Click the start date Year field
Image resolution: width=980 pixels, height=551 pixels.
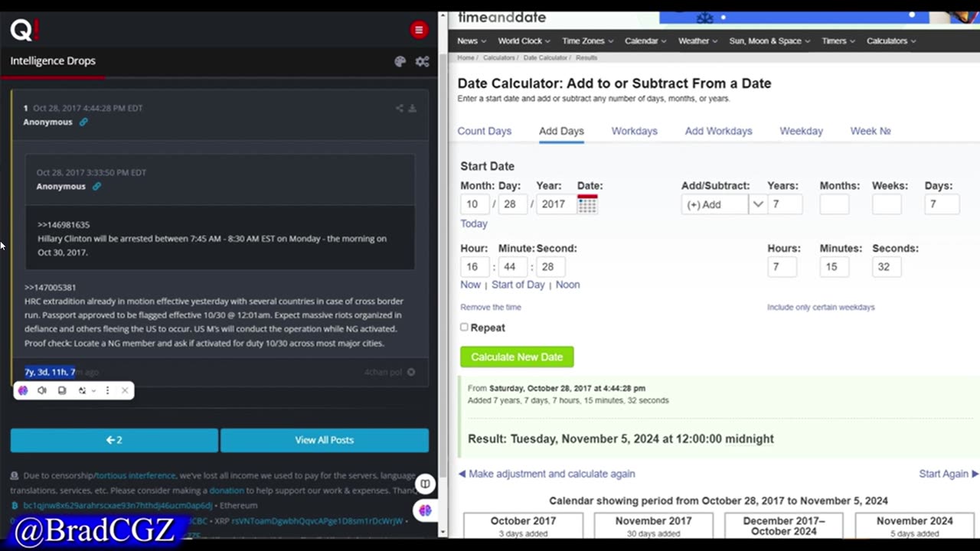click(x=556, y=204)
